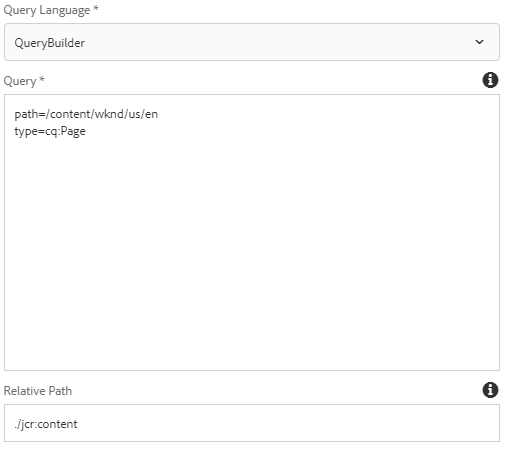Click the Relative Path label
This screenshot has height=449, width=509.
point(38,391)
